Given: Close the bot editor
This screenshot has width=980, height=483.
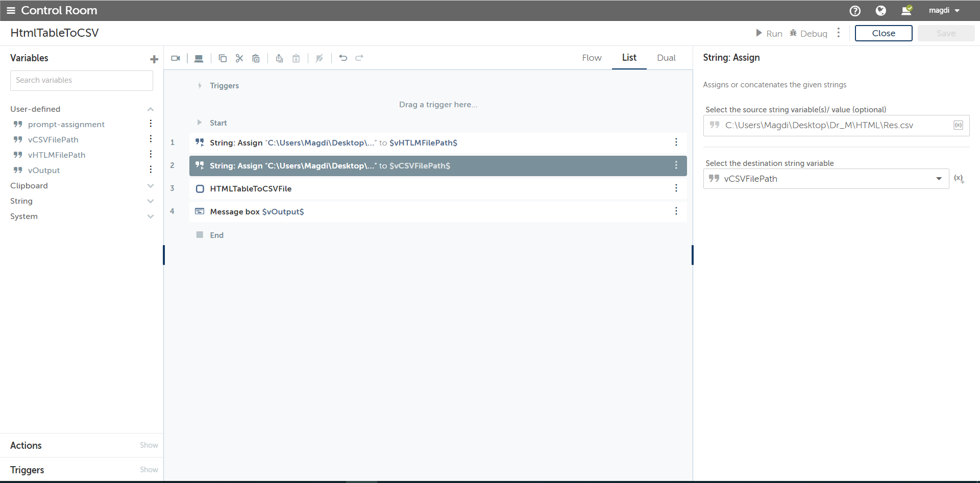Looking at the screenshot, I should [x=884, y=33].
